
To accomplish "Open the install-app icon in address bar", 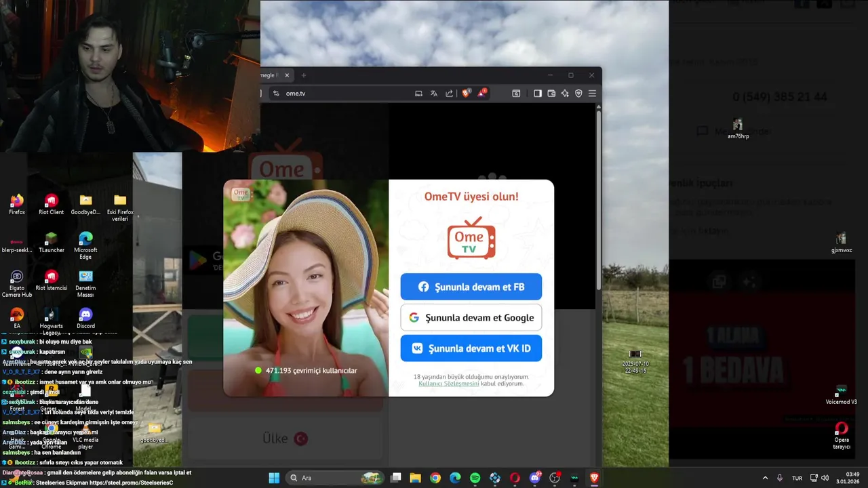I will pyautogui.click(x=418, y=94).
